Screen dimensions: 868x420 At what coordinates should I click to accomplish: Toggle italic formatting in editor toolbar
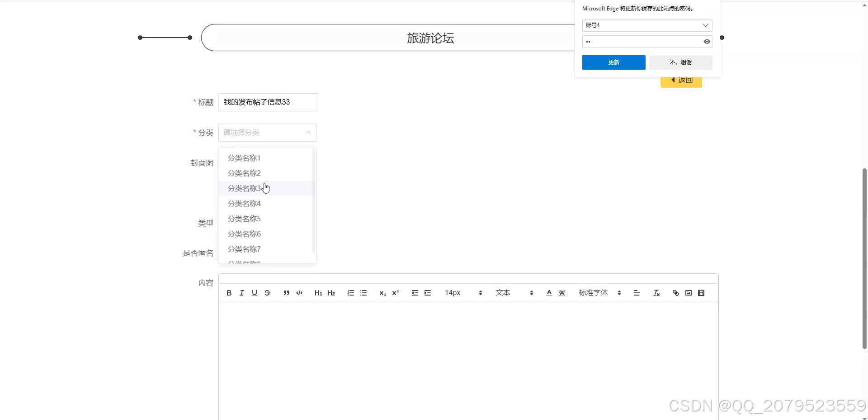tap(242, 293)
